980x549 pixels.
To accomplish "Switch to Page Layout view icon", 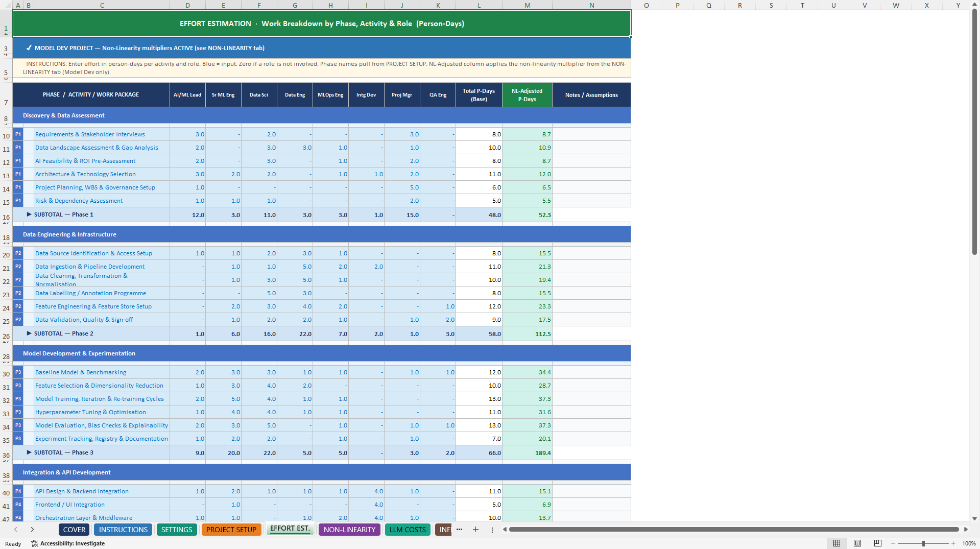I will pyautogui.click(x=857, y=543).
